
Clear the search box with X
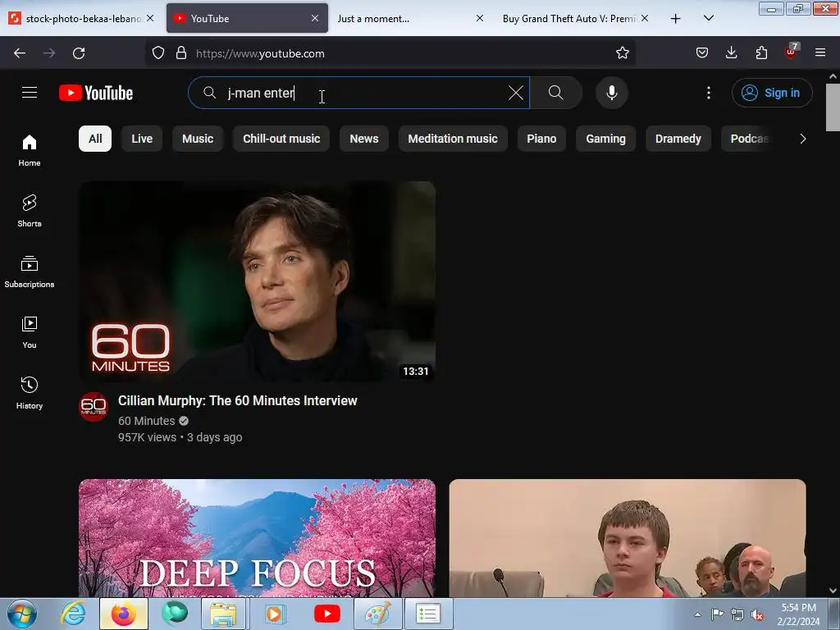(x=515, y=93)
